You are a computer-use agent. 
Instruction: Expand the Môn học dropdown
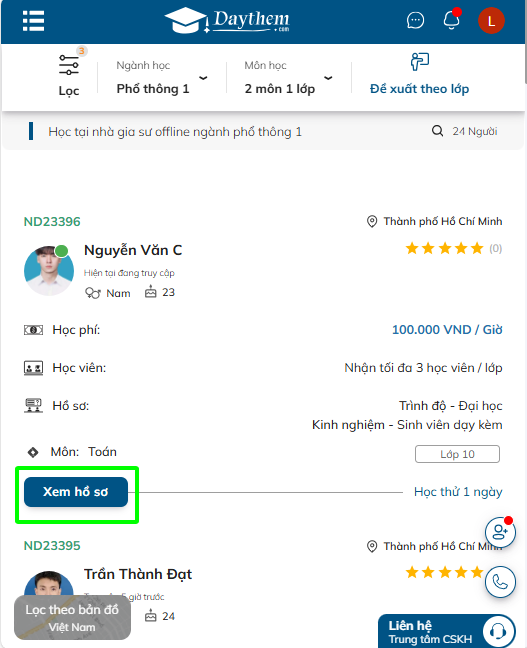(289, 78)
